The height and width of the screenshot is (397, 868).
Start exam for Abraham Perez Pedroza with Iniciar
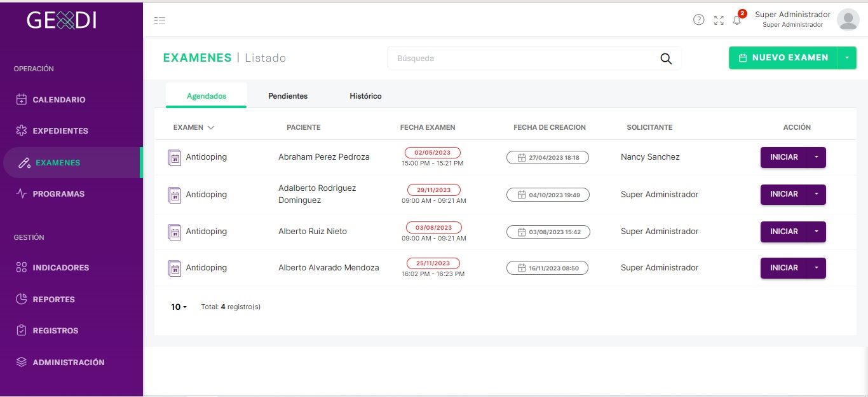(x=784, y=157)
